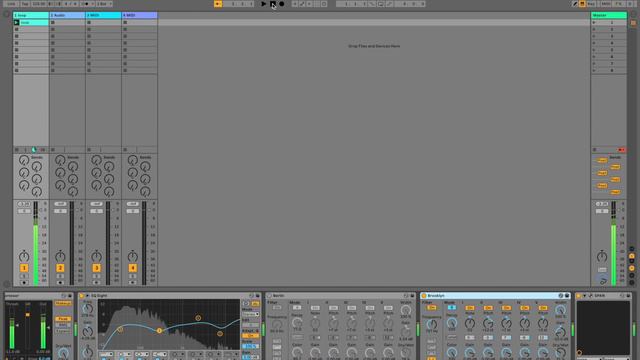Toggle the transport loop switch

tap(380, 4)
